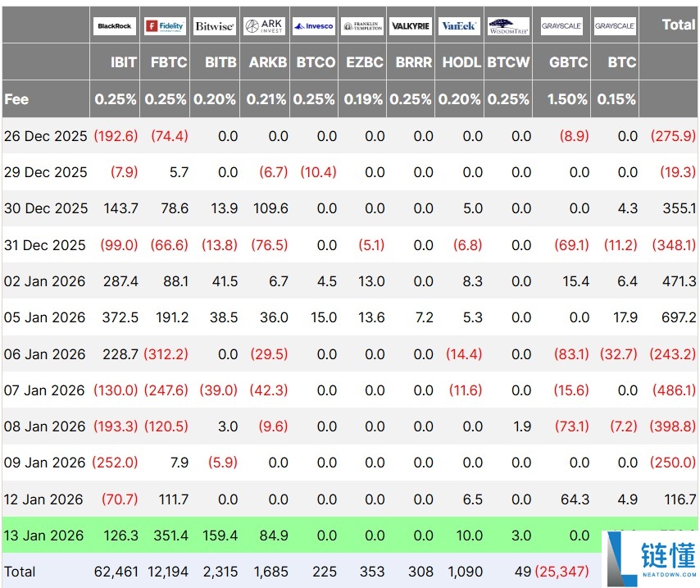Click the Invesco logo
Image resolution: width=700 pixels, height=588 pixels.
(314, 26)
